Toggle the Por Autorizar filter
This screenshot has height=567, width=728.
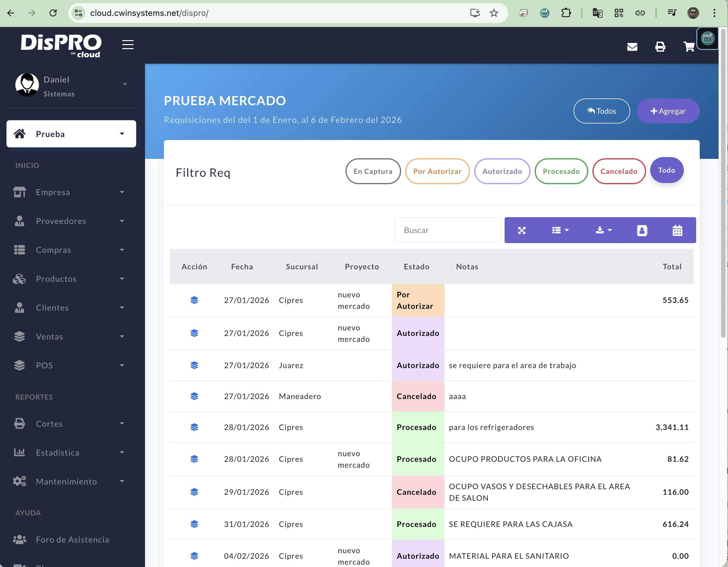[x=437, y=171]
